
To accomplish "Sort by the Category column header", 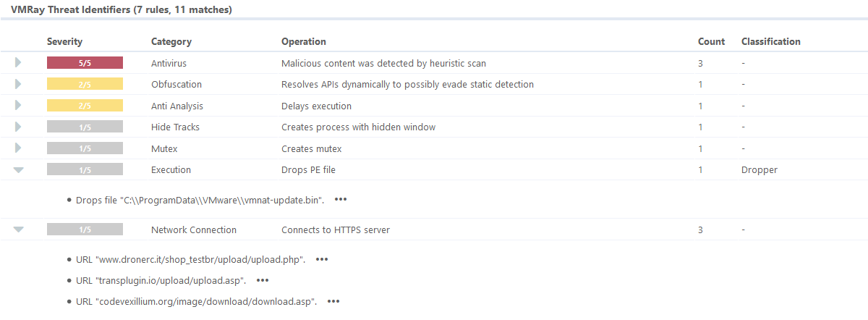I will tap(171, 41).
